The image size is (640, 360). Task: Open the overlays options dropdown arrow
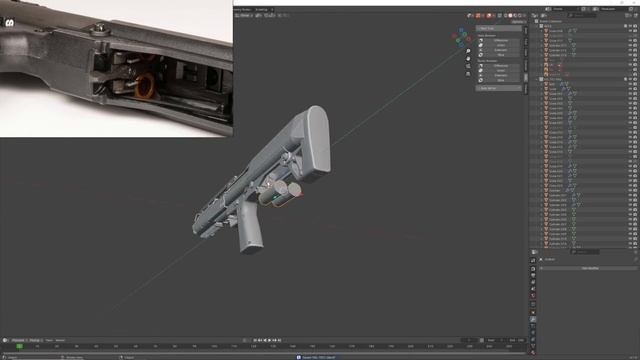493,16
